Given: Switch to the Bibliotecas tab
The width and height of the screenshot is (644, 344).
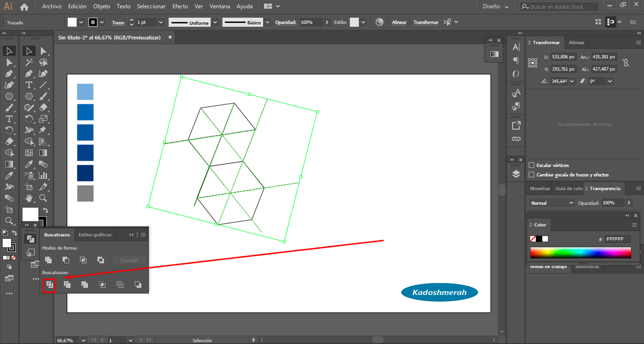Looking at the screenshot, I should (587, 266).
